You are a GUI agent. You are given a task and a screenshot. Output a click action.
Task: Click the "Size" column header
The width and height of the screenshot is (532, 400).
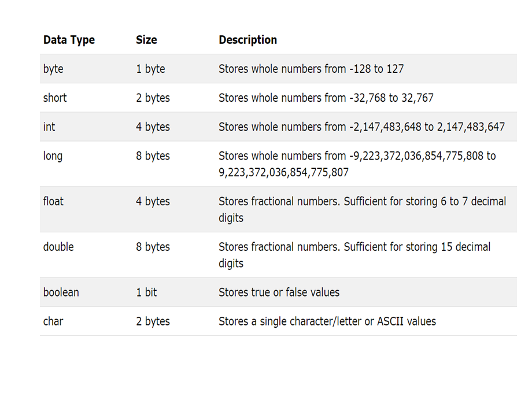[146, 40]
